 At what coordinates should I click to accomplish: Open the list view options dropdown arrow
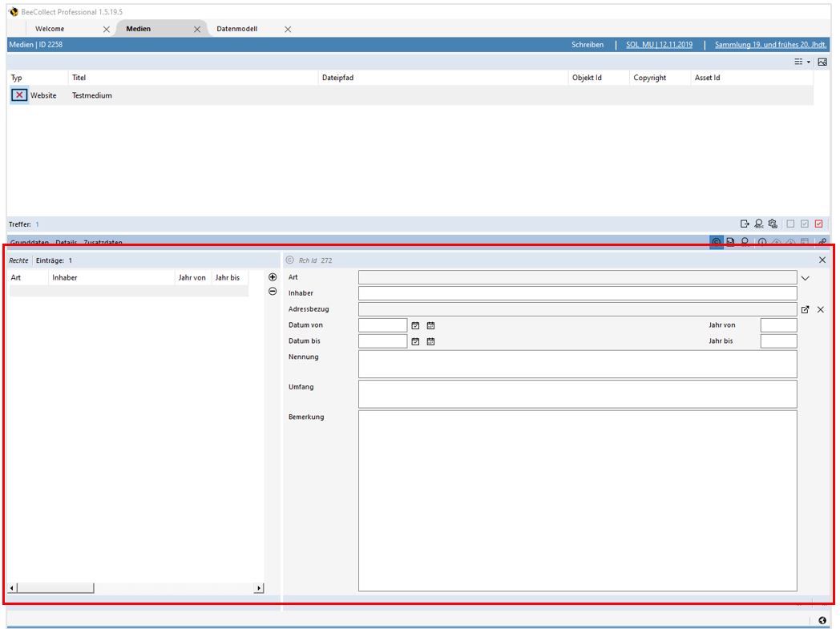click(808, 62)
